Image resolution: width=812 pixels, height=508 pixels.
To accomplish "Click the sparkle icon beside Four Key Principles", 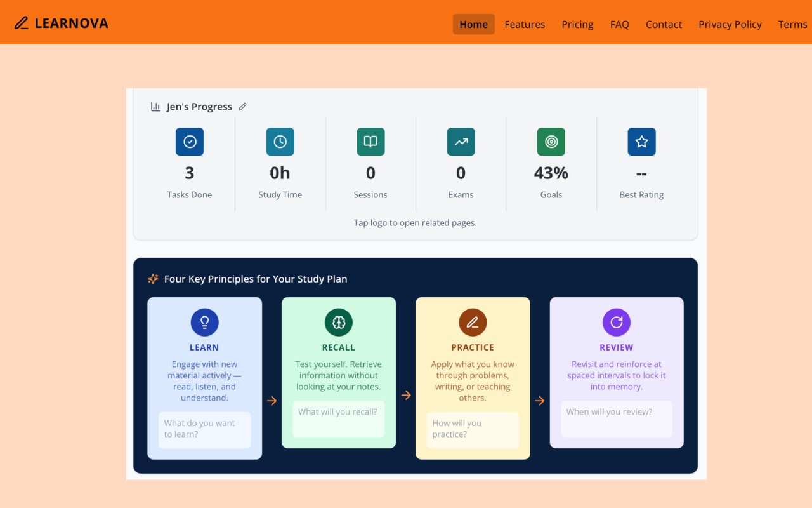I will (x=153, y=279).
